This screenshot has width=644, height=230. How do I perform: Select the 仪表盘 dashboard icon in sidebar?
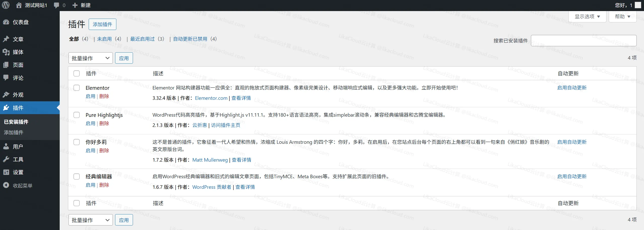click(6, 22)
